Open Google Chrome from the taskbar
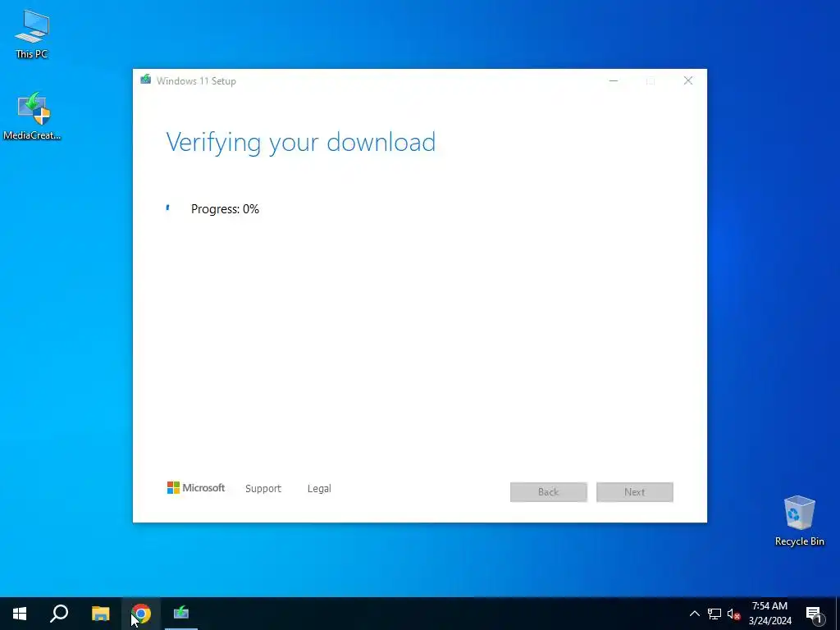840x630 pixels. click(x=141, y=614)
